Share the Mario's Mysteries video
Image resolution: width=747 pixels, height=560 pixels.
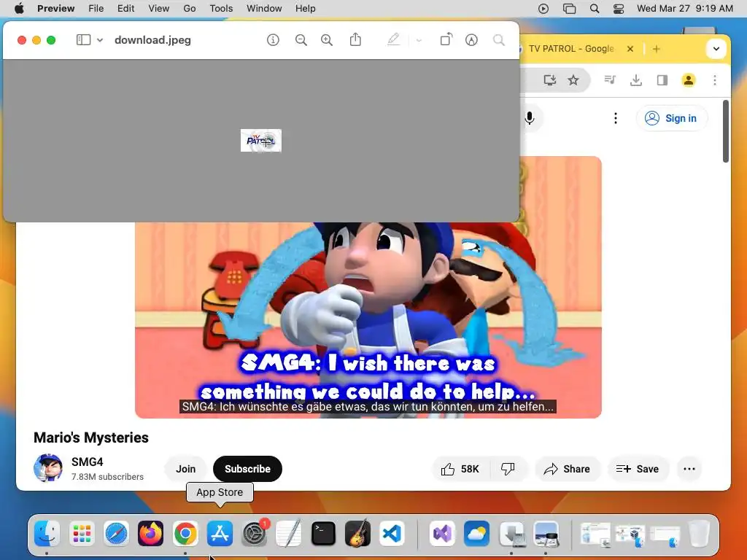568,469
